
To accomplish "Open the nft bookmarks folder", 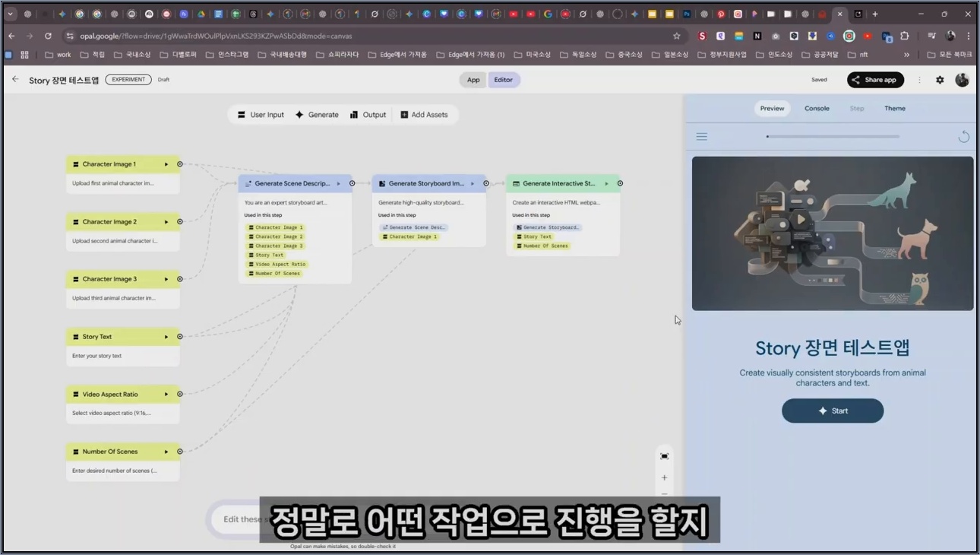I will tap(858, 55).
